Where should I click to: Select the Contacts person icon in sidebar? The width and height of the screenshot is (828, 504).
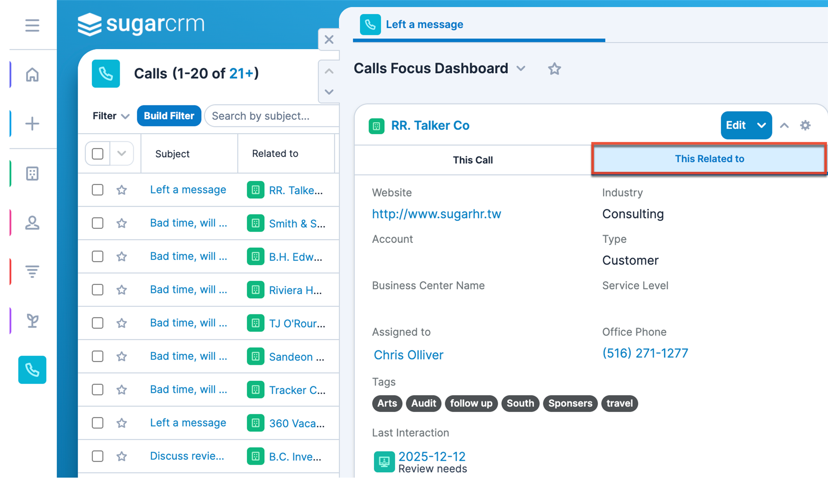point(32,222)
